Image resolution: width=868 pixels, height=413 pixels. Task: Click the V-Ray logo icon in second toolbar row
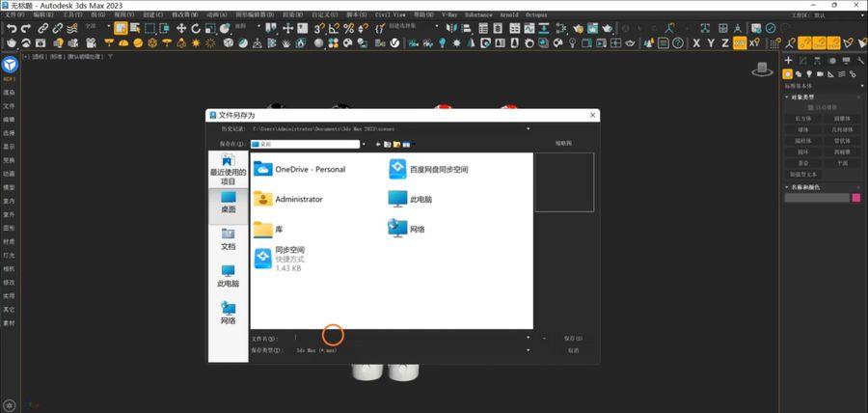pyautogui.click(x=394, y=42)
